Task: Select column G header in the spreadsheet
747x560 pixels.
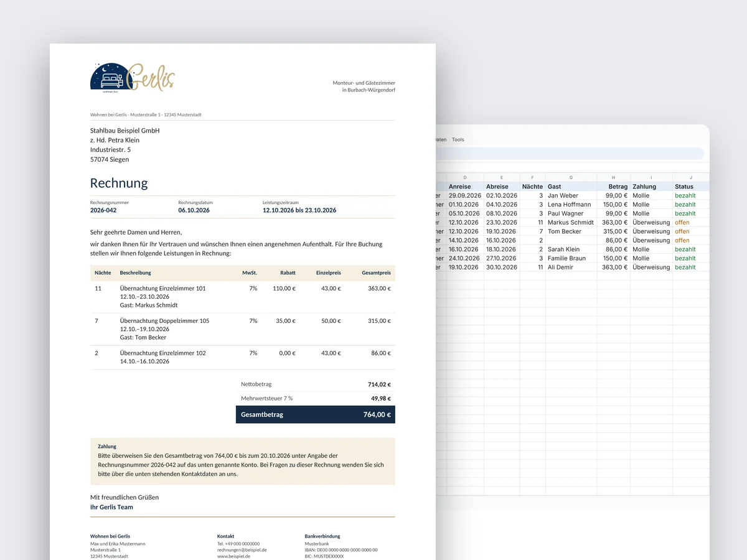Action: [571, 177]
